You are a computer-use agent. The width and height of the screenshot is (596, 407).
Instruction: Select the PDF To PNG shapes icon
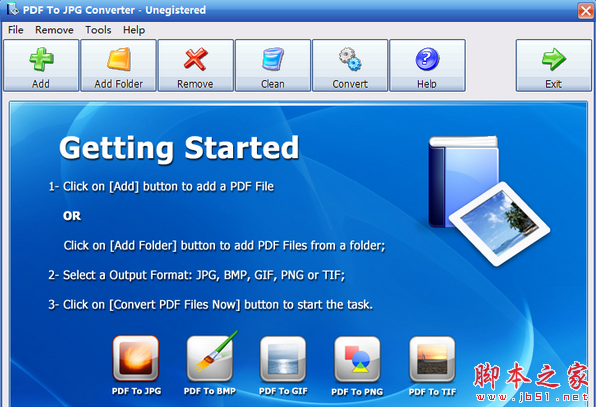(x=357, y=359)
